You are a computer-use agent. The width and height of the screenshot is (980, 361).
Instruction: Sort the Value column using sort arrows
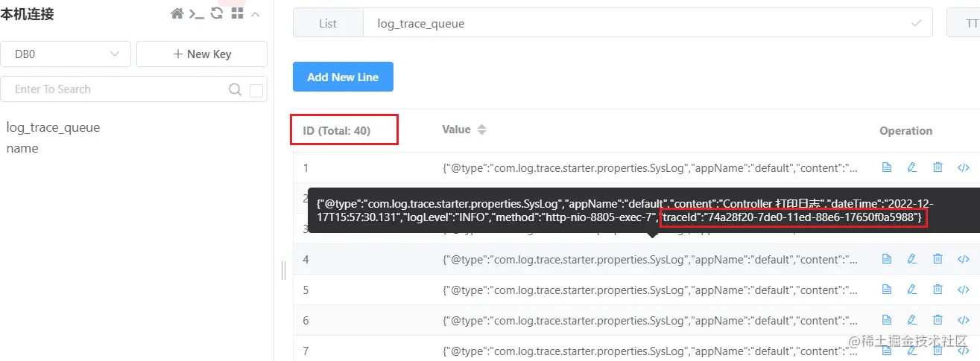point(481,130)
